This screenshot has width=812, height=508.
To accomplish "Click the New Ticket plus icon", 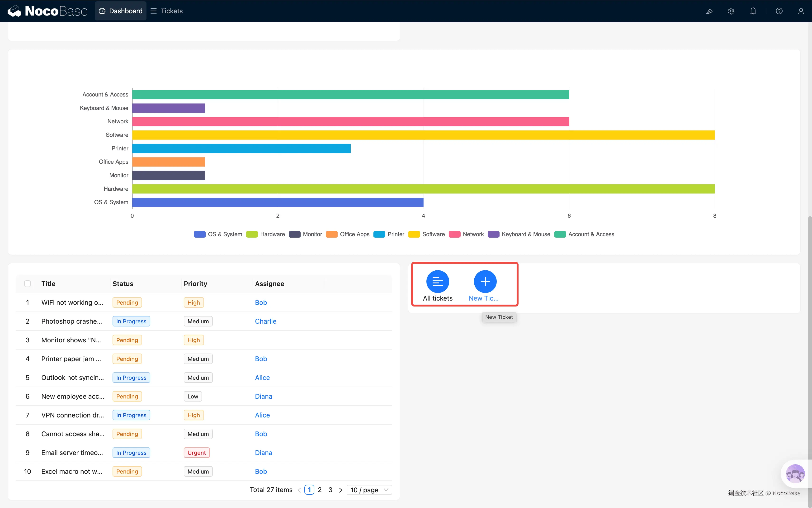I will [485, 282].
